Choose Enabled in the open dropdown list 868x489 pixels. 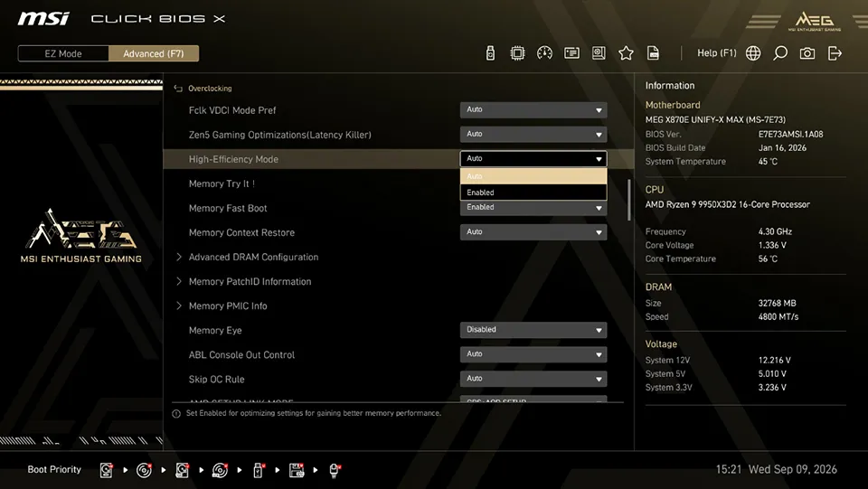click(x=533, y=193)
